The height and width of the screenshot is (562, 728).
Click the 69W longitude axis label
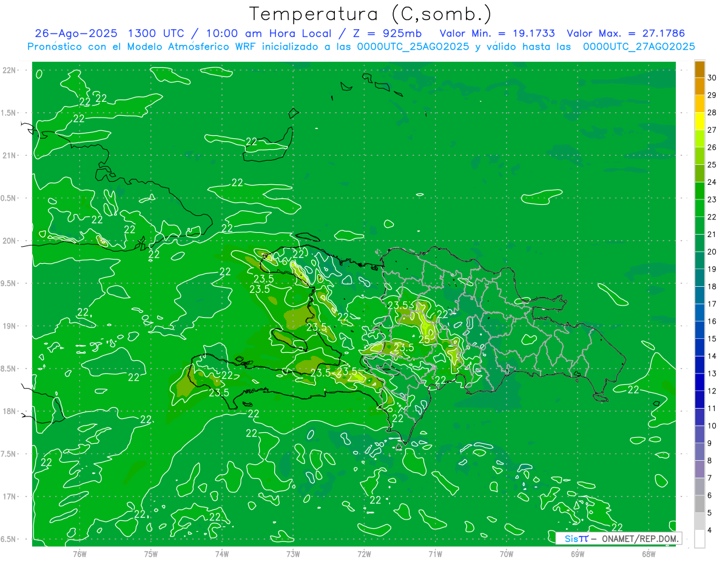[x=578, y=554]
